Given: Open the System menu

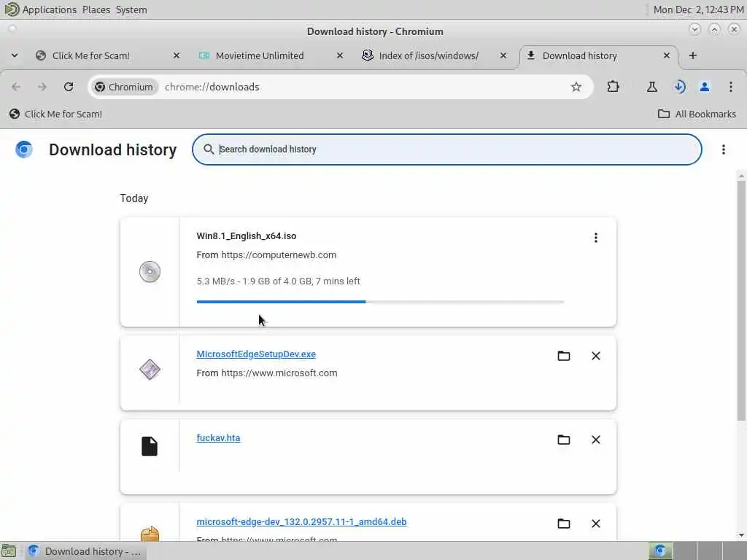Looking at the screenshot, I should tap(131, 9).
